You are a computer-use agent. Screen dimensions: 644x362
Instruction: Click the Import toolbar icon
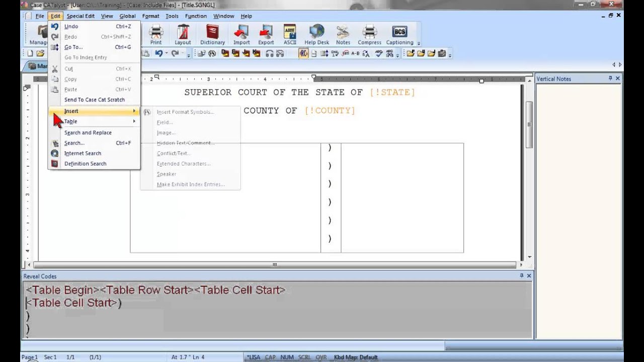[242, 35]
